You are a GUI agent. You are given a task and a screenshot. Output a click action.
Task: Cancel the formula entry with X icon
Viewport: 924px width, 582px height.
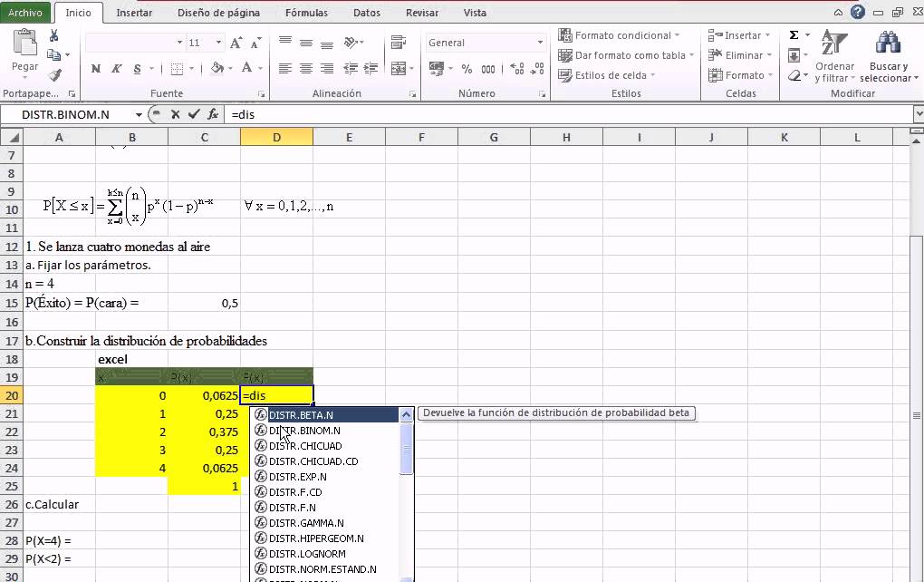pos(174,114)
